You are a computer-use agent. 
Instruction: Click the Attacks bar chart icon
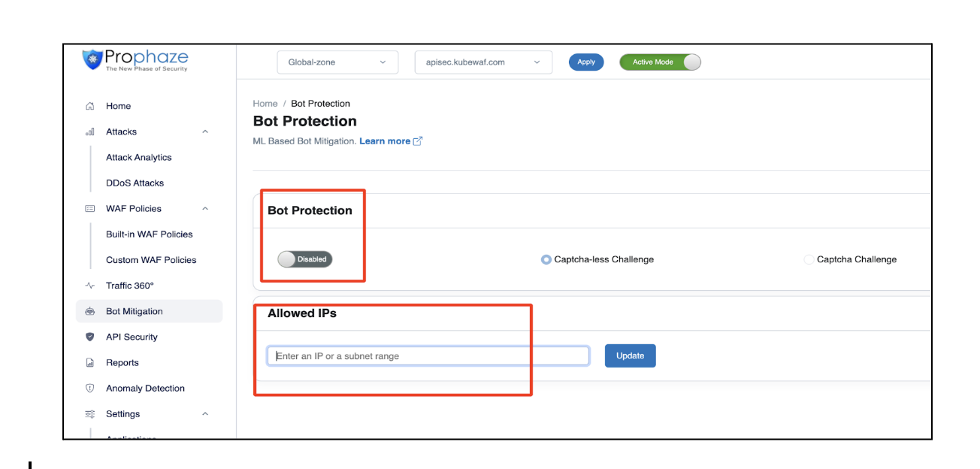tap(90, 132)
